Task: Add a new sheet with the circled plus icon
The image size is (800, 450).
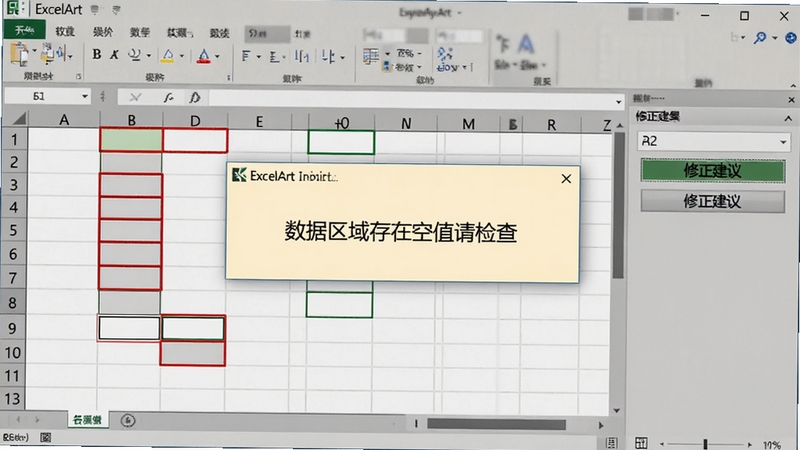Action: coord(128,420)
